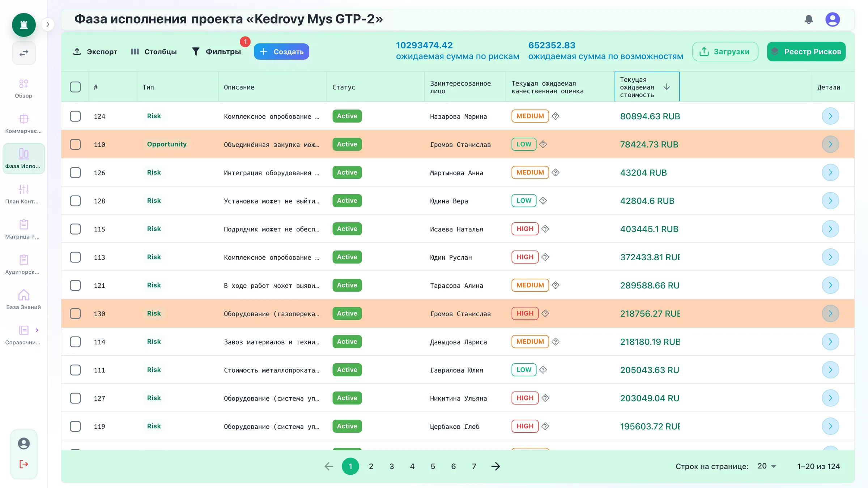Screen dimensions: 868x488
Task: Open План Конт... sidebar section
Action: tap(24, 194)
